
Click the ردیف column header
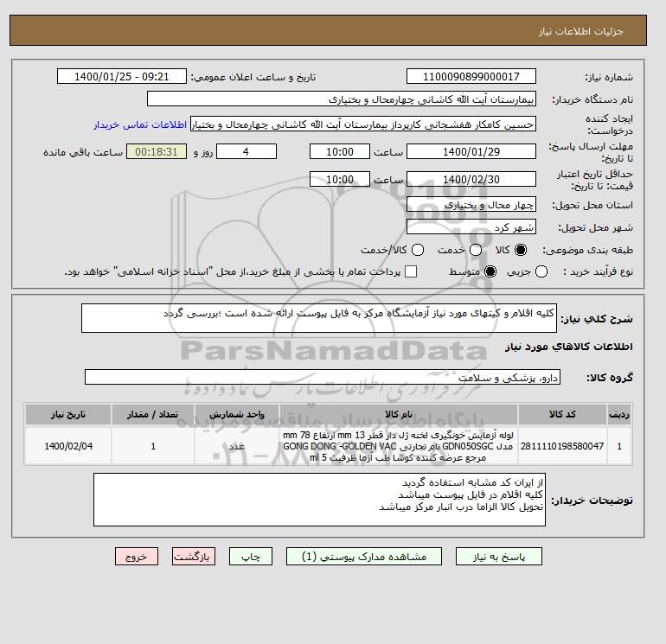point(619,414)
